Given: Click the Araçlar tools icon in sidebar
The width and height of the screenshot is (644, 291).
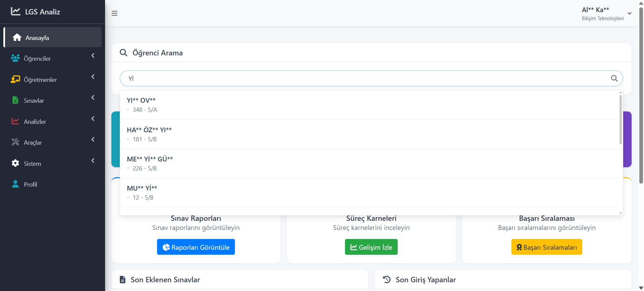Looking at the screenshot, I should coord(15,142).
